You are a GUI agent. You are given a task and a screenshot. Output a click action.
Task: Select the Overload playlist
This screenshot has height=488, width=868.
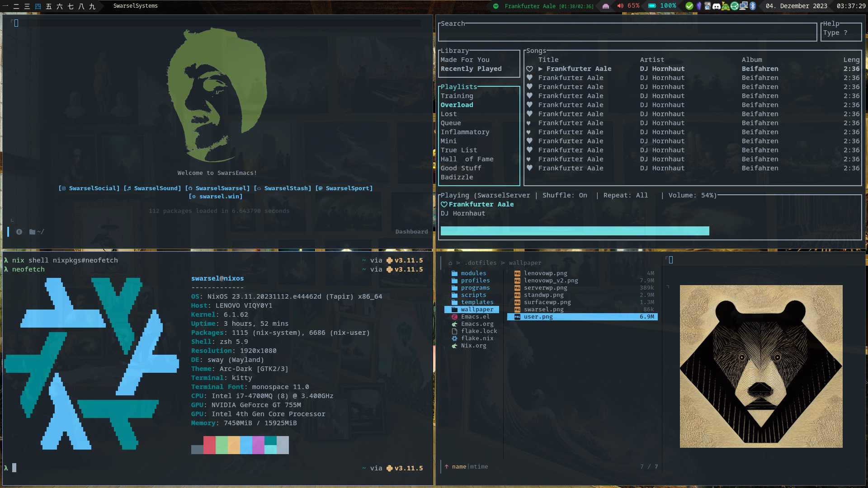(x=457, y=105)
